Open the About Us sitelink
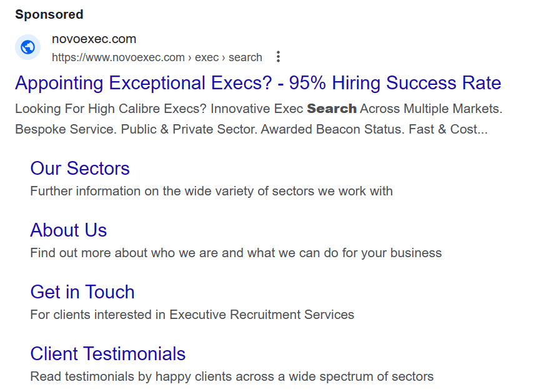The image size is (536, 392). click(69, 230)
